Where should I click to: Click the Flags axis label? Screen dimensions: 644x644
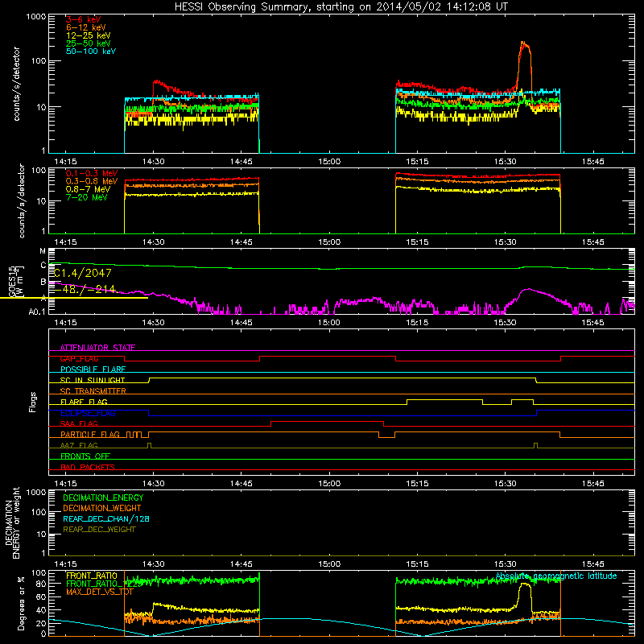32,402
